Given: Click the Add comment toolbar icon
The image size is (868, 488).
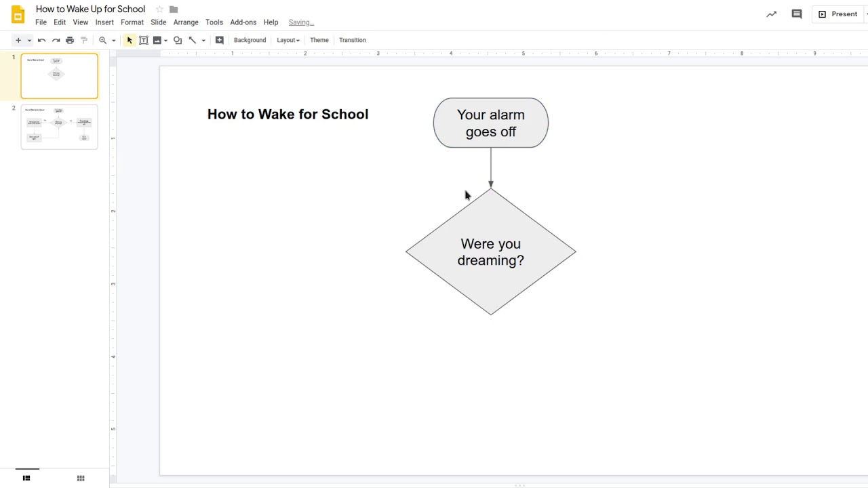Looking at the screenshot, I should click(x=219, y=40).
